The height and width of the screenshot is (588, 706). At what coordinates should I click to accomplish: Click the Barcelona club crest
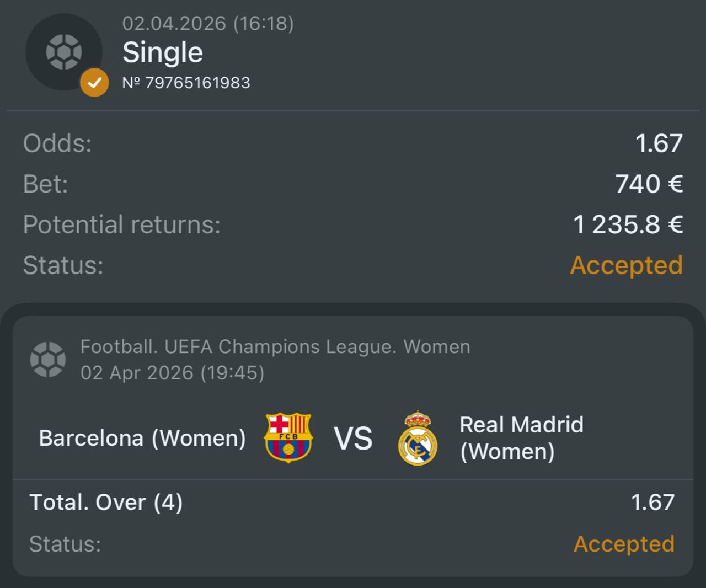tap(288, 437)
